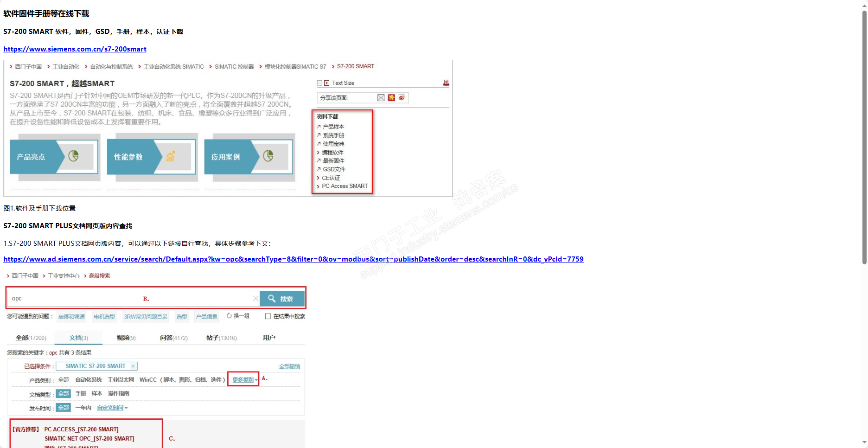Switch to the 全部(17200) results tab

coord(31,338)
